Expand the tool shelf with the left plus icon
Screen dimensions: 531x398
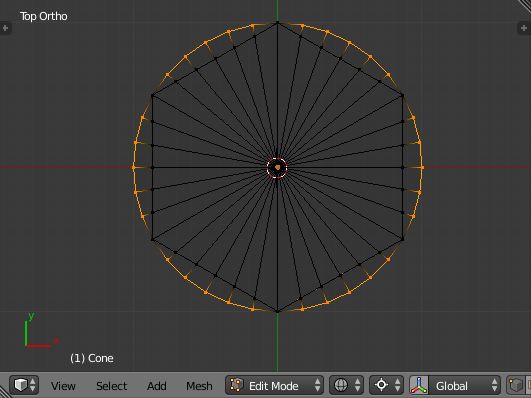click(x=5, y=28)
